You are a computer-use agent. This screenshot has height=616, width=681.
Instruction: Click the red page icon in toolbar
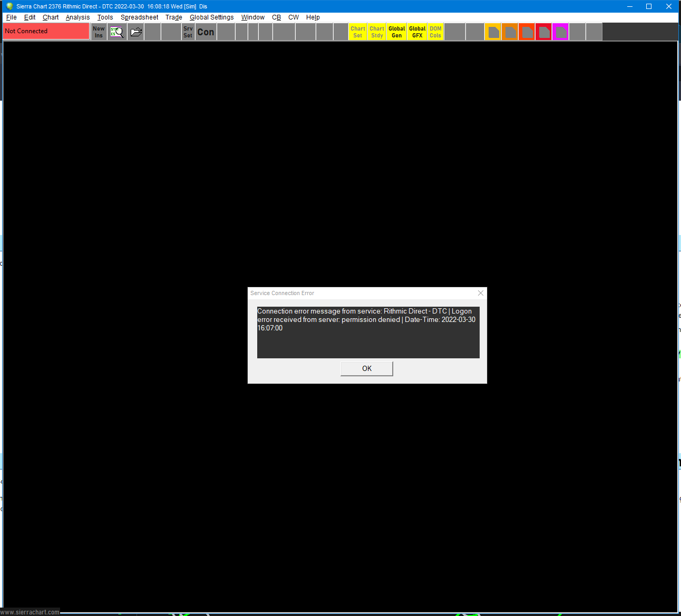543,32
